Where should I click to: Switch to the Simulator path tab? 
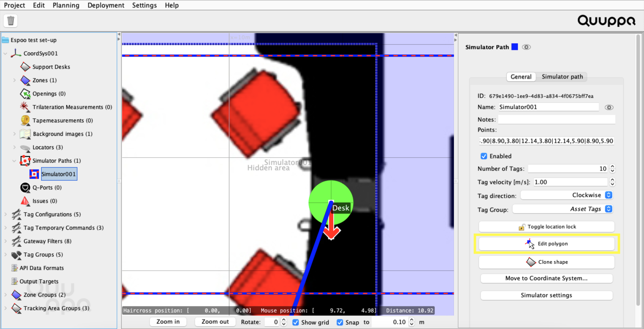coord(562,77)
